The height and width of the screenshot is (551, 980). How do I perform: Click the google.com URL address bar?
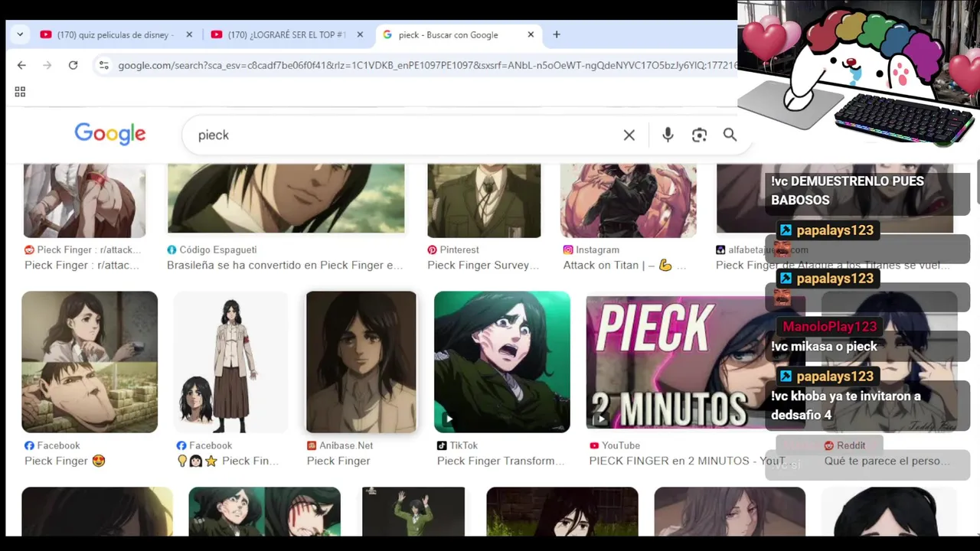(427, 65)
